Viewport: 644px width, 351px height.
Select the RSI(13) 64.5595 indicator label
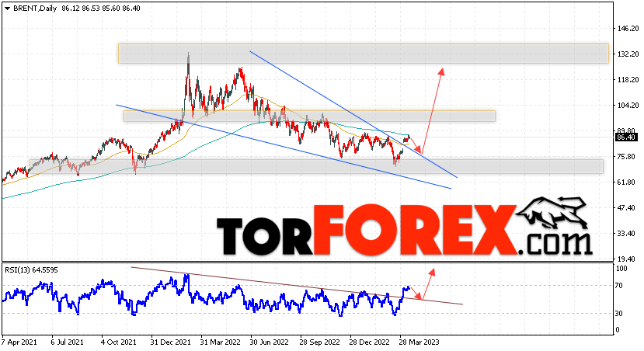pos(31,270)
